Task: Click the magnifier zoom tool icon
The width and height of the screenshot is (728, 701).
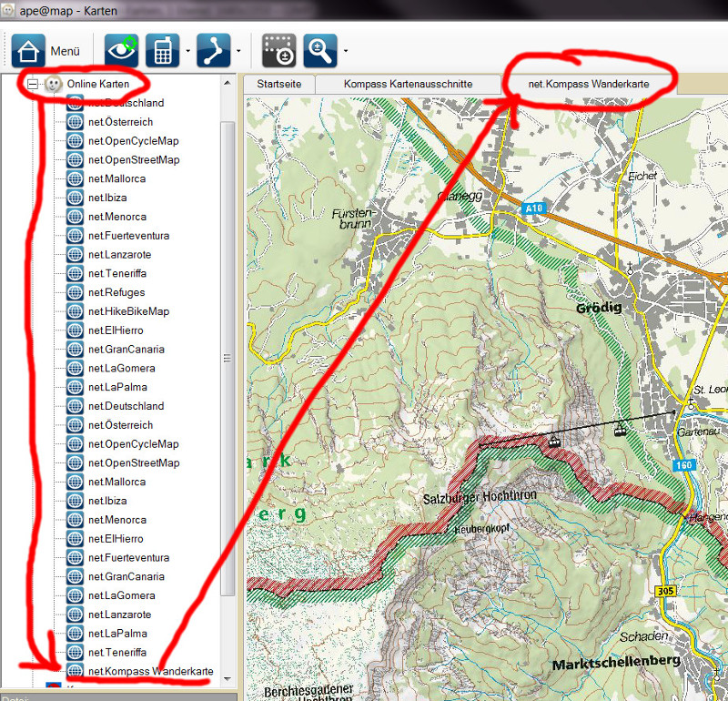Action: click(319, 51)
